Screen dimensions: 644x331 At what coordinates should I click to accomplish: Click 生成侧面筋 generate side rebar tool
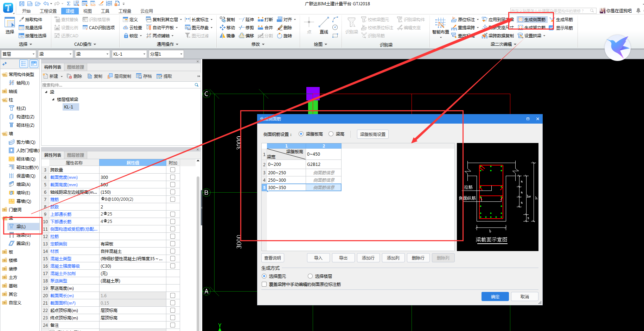coord(532,19)
